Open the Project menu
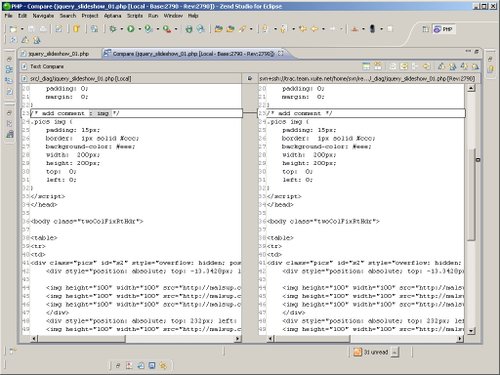 90,16
